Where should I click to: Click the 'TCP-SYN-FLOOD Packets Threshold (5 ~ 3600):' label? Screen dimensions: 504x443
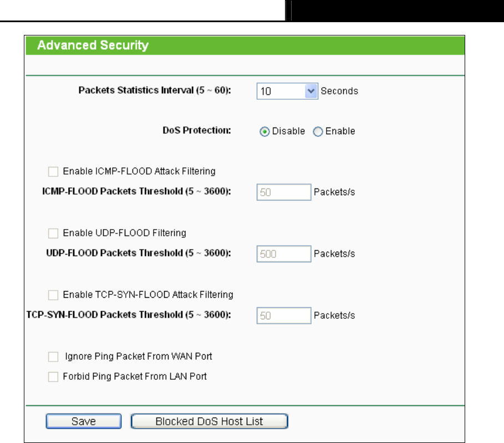(x=129, y=315)
